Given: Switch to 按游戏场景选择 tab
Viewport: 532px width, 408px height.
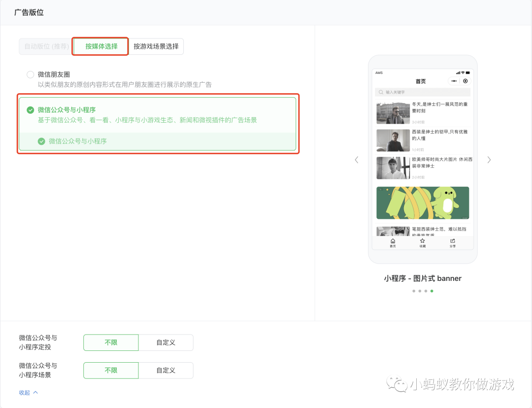Looking at the screenshot, I should (x=156, y=46).
